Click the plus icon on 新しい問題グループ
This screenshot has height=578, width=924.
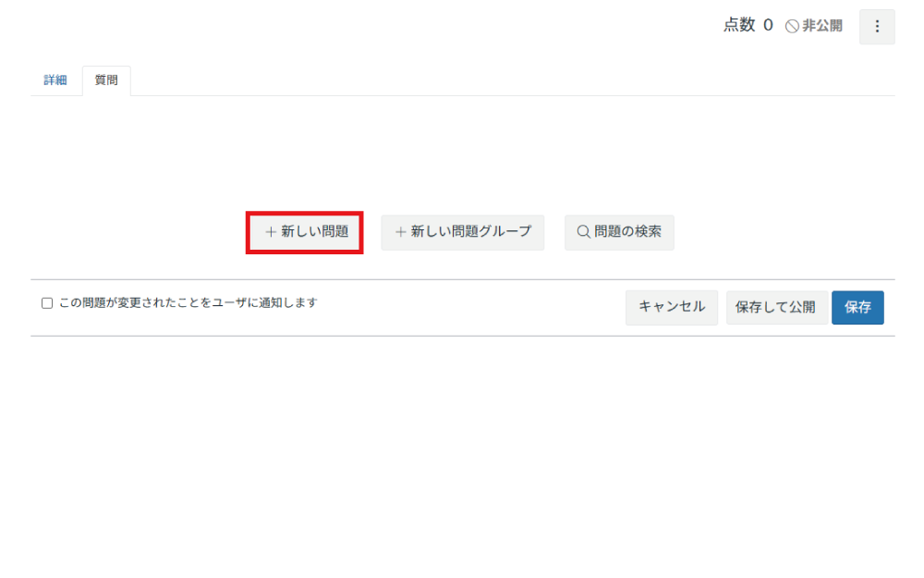click(401, 232)
